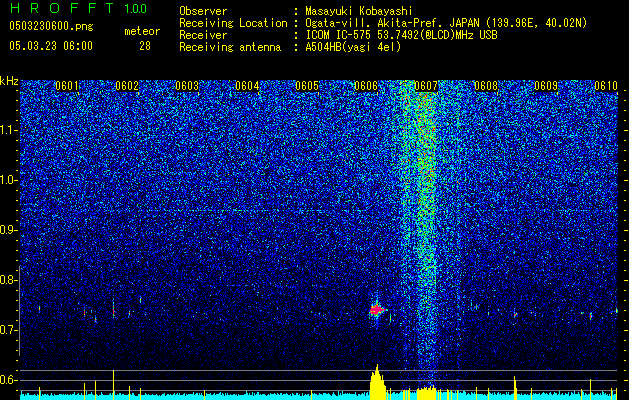Click the 0601 time marker

[67, 86]
